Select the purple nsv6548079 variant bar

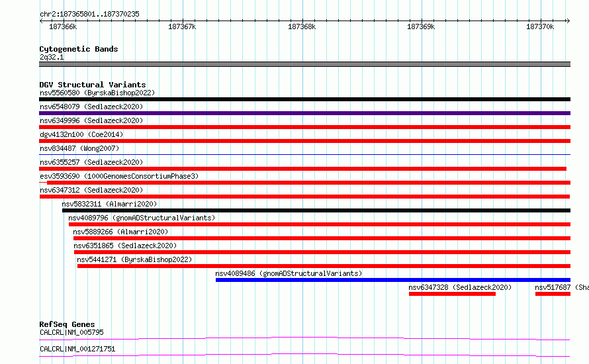(304, 113)
